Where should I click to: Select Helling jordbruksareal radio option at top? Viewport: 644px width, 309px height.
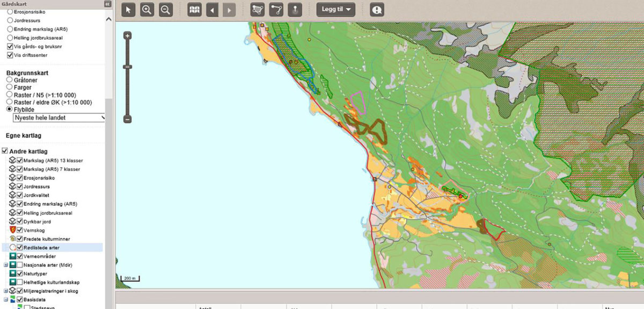(x=10, y=38)
